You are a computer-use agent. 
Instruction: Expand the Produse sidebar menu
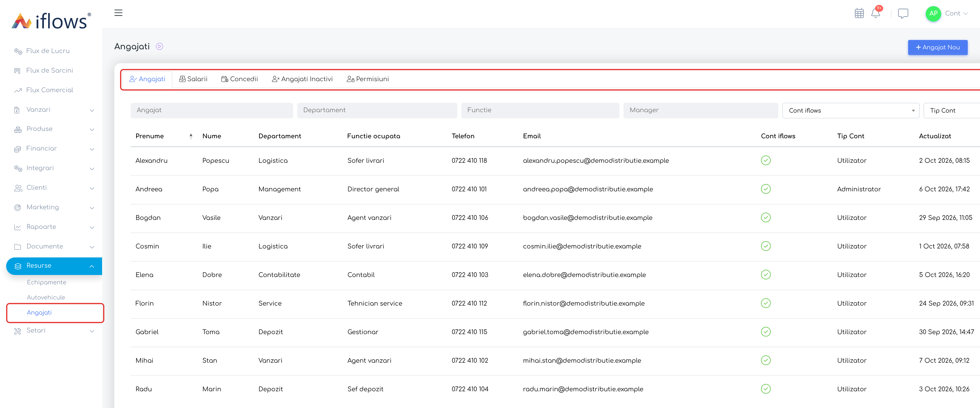click(54, 129)
